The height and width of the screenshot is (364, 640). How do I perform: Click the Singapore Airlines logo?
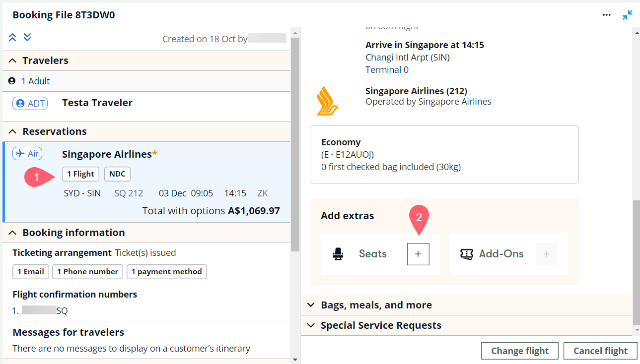(328, 101)
